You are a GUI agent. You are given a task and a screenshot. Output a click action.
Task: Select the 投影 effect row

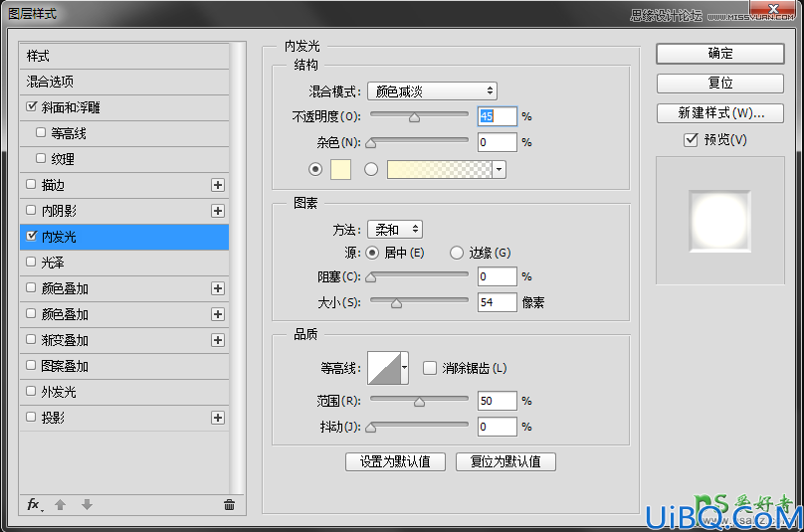(124, 418)
